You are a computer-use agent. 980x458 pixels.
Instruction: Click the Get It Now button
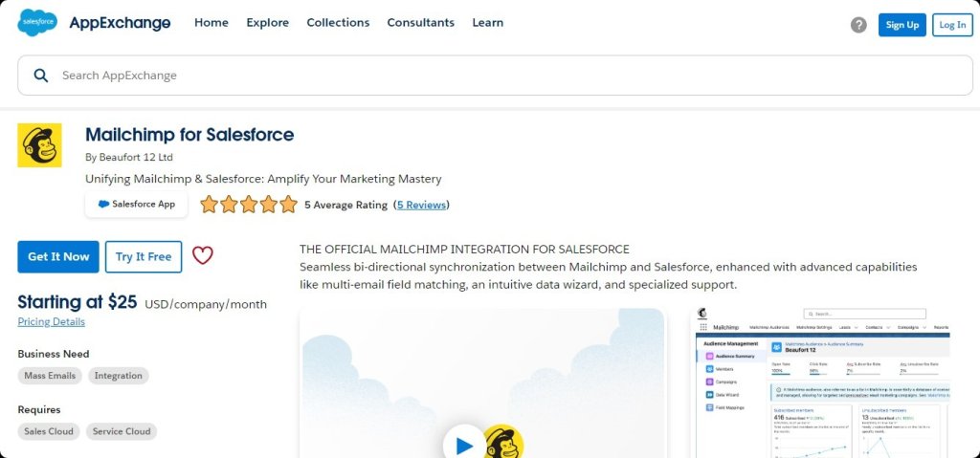pyautogui.click(x=58, y=257)
